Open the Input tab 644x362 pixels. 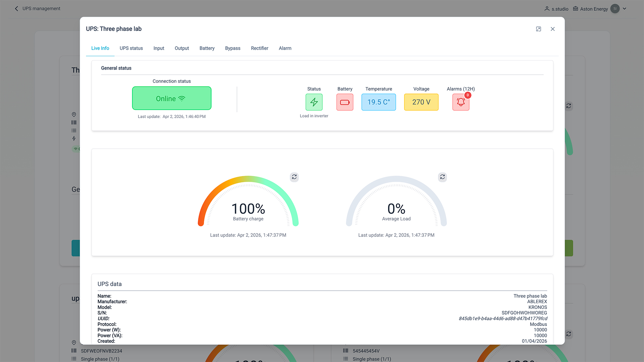tap(159, 48)
